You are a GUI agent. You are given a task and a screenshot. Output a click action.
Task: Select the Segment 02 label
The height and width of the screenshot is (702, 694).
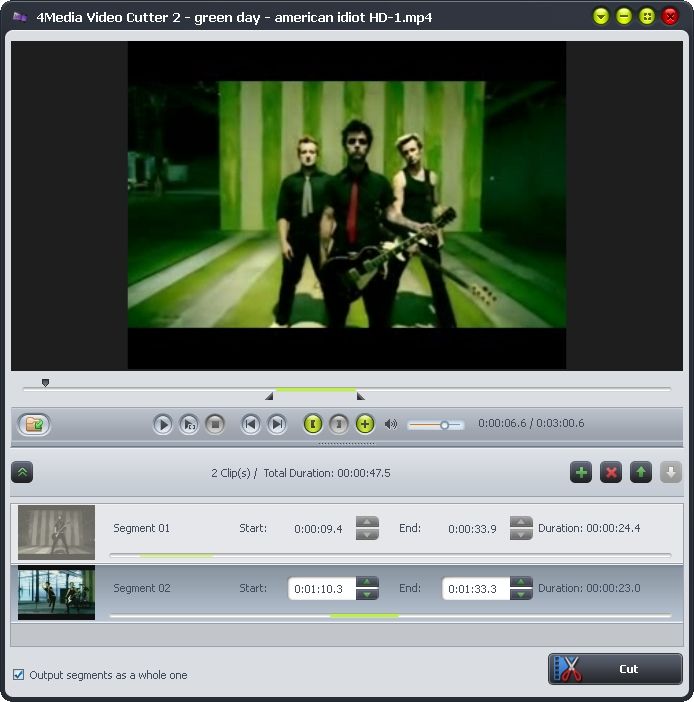[141, 588]
